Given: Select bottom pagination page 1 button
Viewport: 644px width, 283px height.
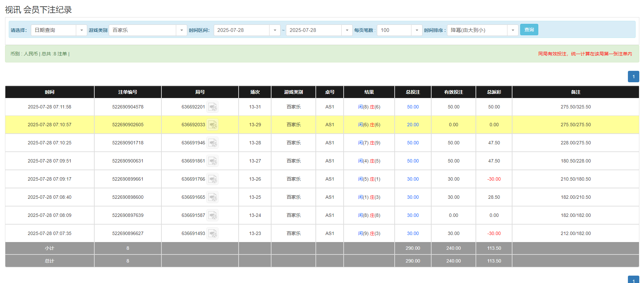Looking at the screenshot, I should pos(633,280).
